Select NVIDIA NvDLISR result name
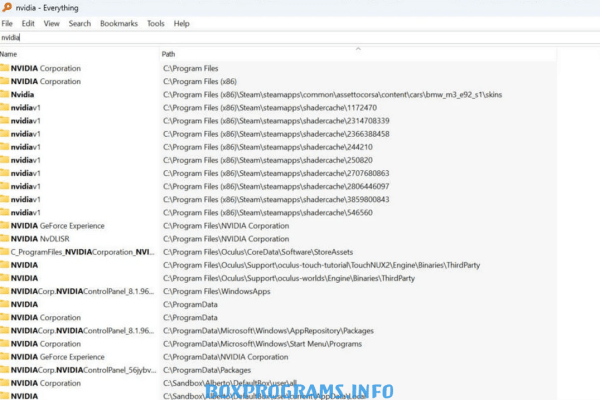The width and height of the screenshot is (600, 400). tap(40, 238)
